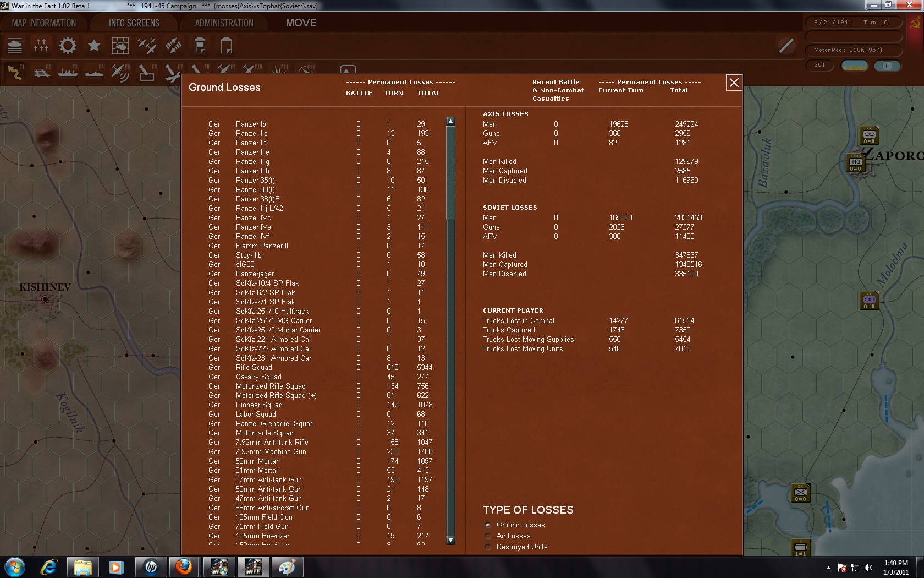Click the losses list scroll up arrow
The height and width of the screenshot is (578, 924).
click(x=450, y=122)
